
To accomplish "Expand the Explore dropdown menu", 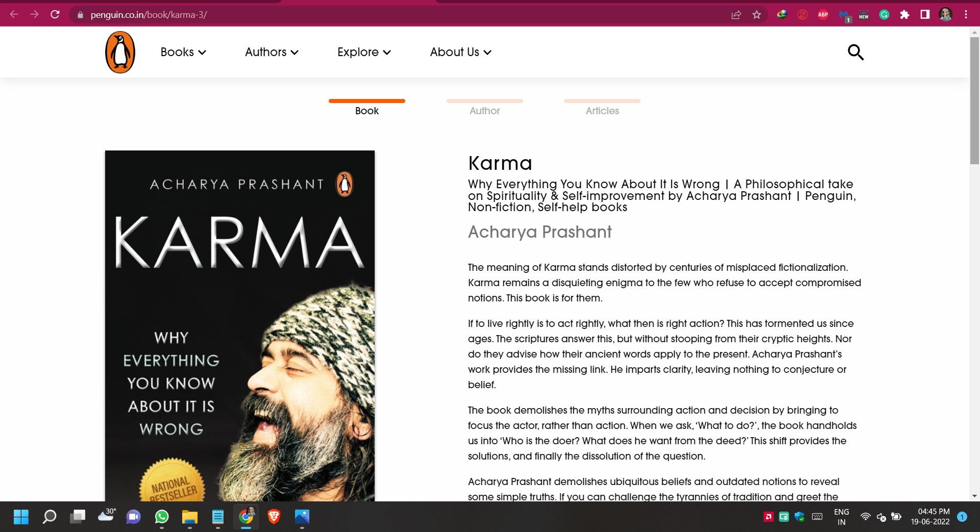I will point(364,52).
